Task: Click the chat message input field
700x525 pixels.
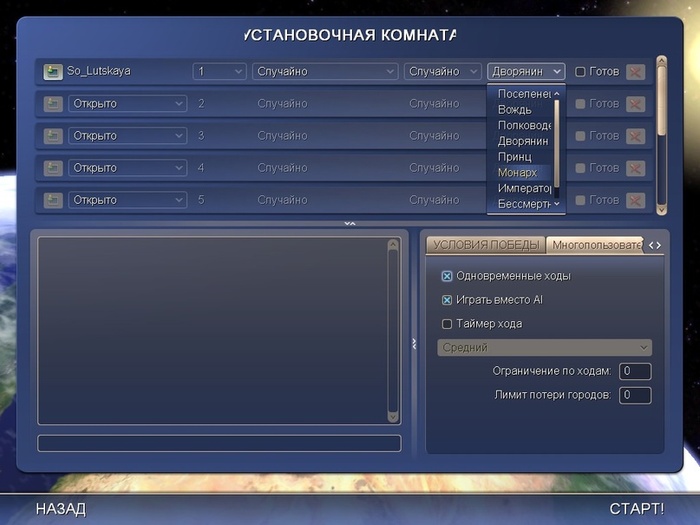Action: (219, 443)
